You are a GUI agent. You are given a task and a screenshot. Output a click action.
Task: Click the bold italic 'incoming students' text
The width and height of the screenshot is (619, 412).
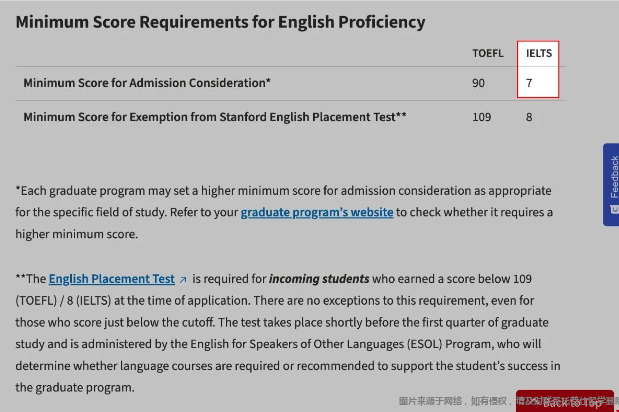coord(319,279)
